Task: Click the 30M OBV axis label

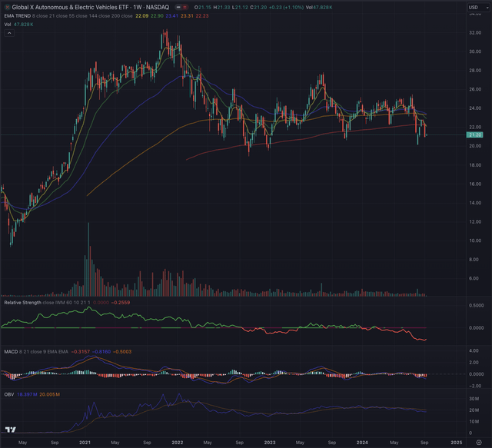Action: pyautogui.click(x=474, y=399)
